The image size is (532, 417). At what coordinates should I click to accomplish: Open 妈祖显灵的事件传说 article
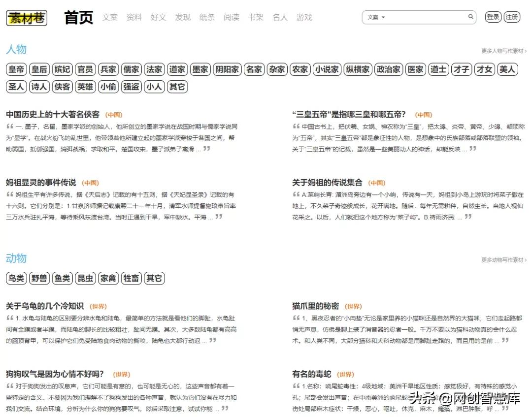pos(42,182)
